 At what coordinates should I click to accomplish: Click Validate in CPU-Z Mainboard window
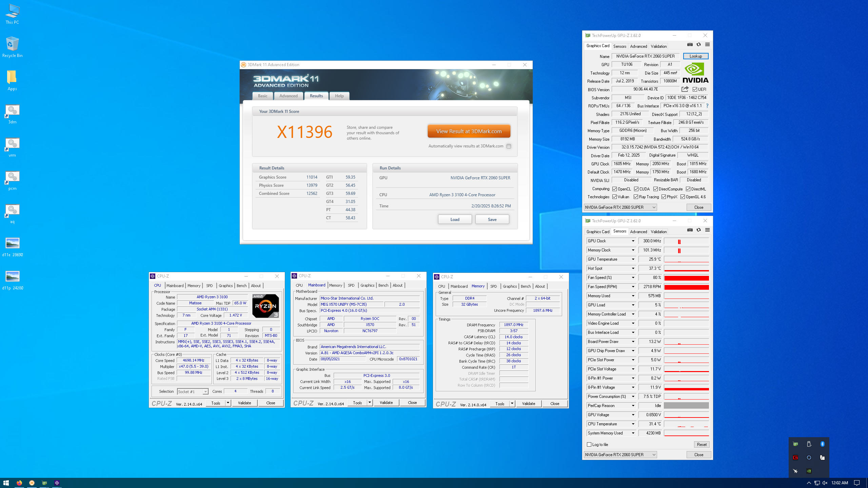point(386,403)
